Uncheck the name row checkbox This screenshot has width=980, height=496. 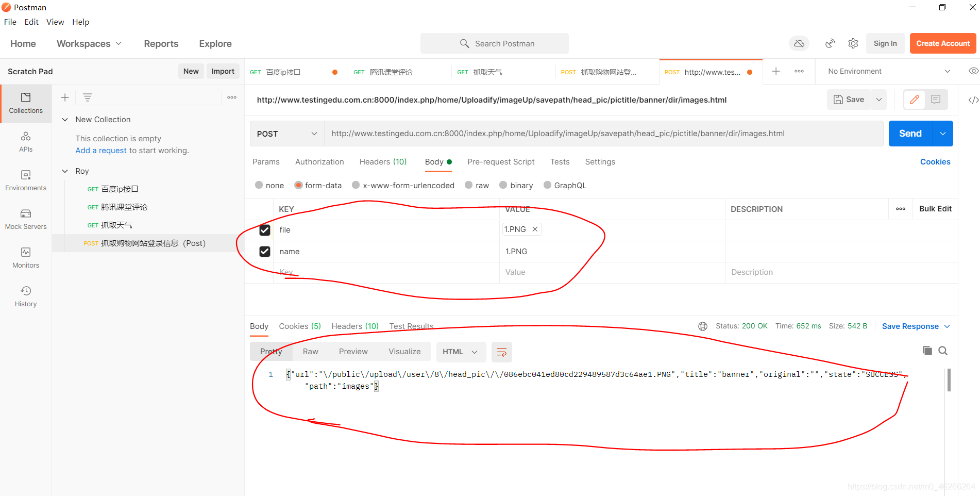pyautogui.click(x=265, y=252)
